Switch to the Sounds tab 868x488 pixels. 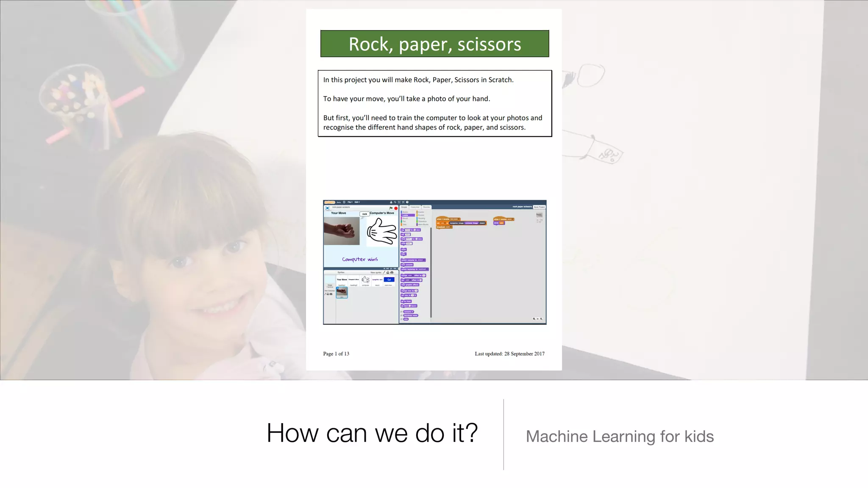pyautogui.click(x=426, y=207)
